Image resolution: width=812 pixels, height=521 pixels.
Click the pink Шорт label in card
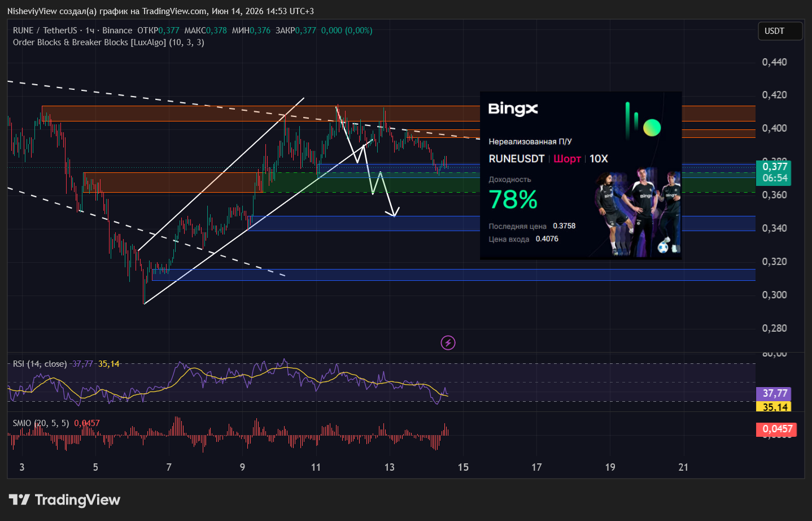pos(567,159)
